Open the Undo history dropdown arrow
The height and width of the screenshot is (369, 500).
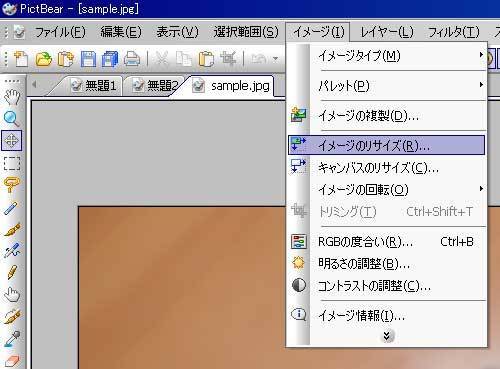click(275, 59)
